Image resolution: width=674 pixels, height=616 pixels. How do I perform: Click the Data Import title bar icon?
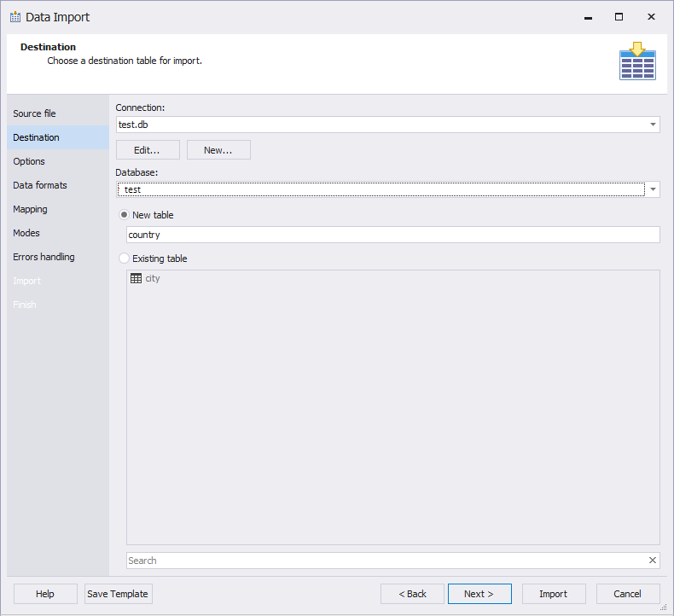click(15, 17)
